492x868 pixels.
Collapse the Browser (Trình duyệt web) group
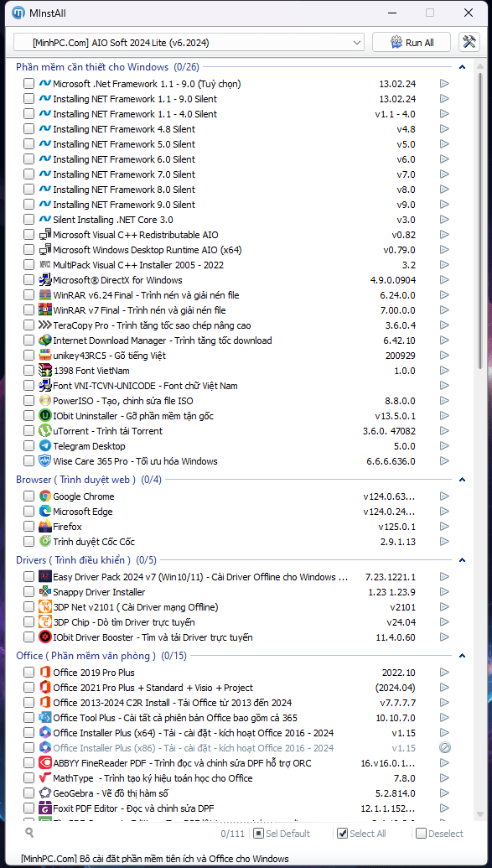[463, 480]
